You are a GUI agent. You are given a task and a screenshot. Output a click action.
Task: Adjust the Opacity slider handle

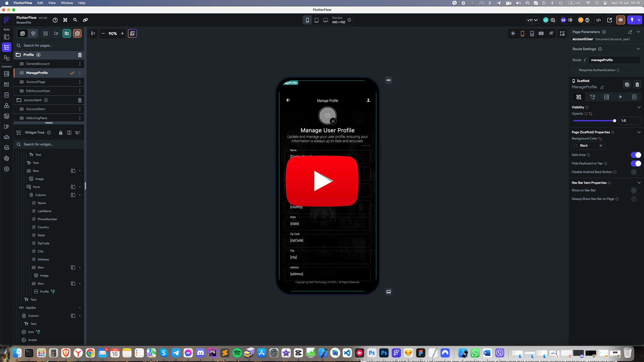614,121
